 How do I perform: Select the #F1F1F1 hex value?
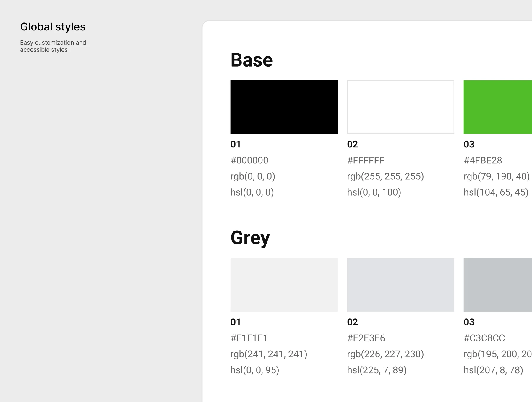click(x=249, y=338)
